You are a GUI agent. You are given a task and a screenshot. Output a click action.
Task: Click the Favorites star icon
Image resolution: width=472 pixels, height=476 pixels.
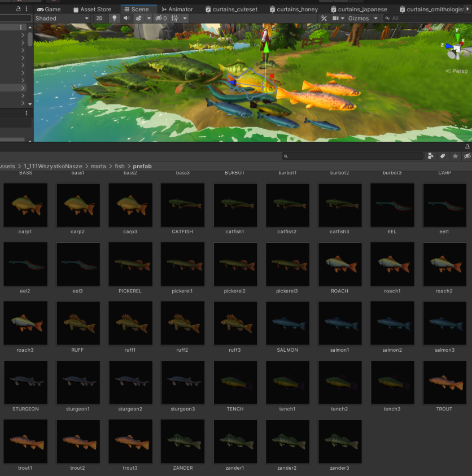click(455, 156)
